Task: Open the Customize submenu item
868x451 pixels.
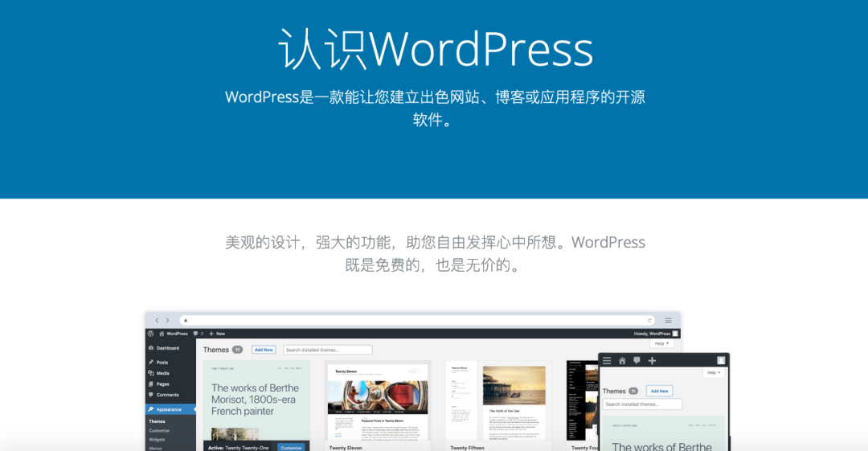Action: 159,431
